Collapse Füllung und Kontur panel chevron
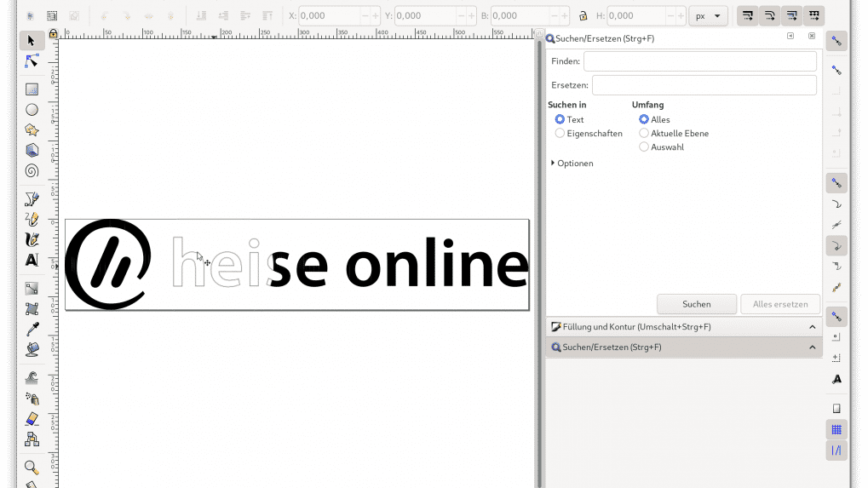Image resolution: width=868 pixels, height=488 pixels. point(812,327)
